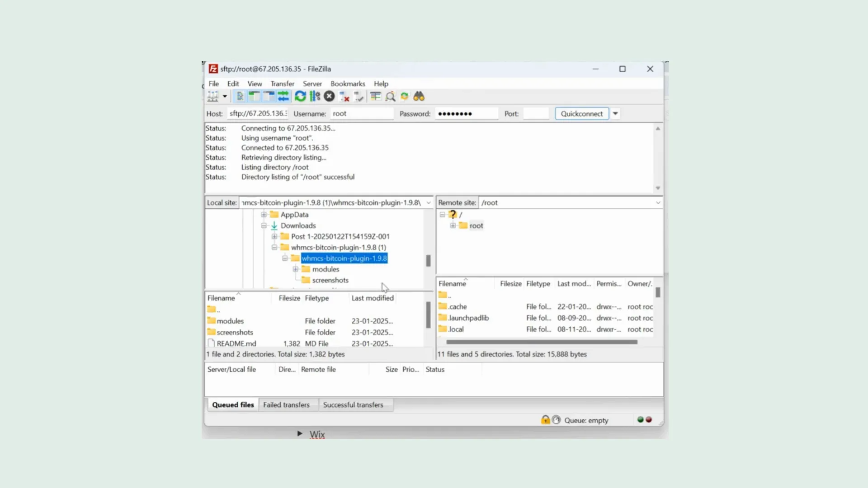Open directory listing filters icon
Viewport: 868px width, 488px height.
pos(376,96)
